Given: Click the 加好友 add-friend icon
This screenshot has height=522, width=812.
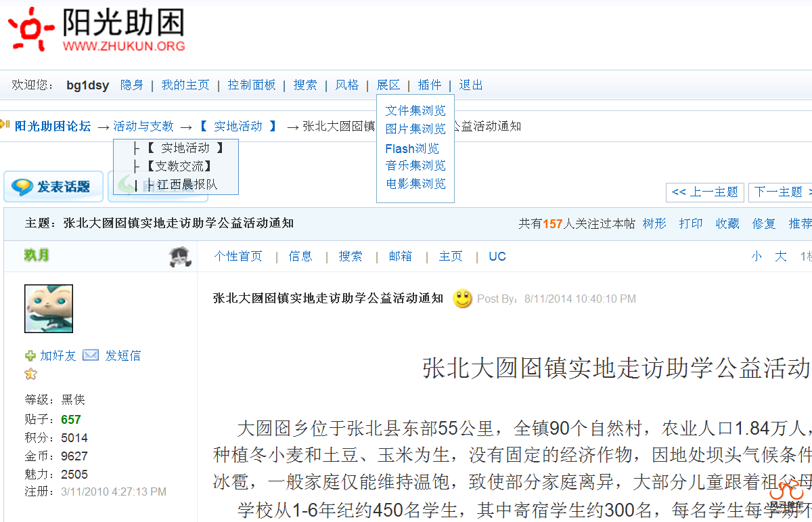Looking at the screenshot, I should (30, 355).
